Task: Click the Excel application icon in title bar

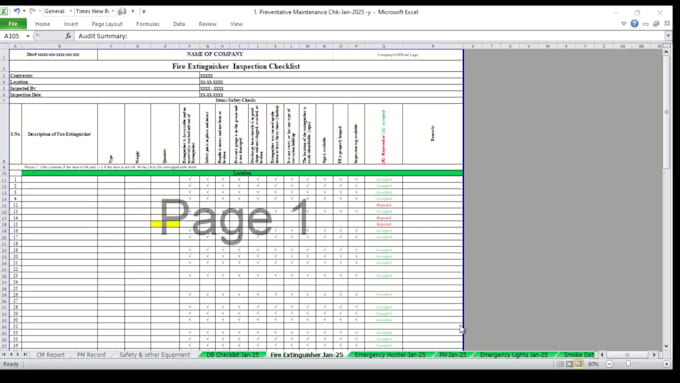Action: tap(4, 11)
